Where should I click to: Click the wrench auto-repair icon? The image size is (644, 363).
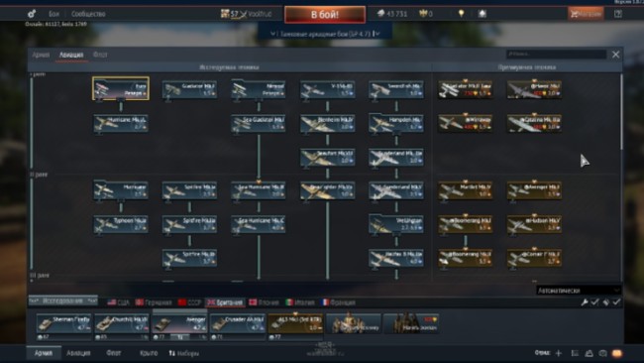point(584,302)
